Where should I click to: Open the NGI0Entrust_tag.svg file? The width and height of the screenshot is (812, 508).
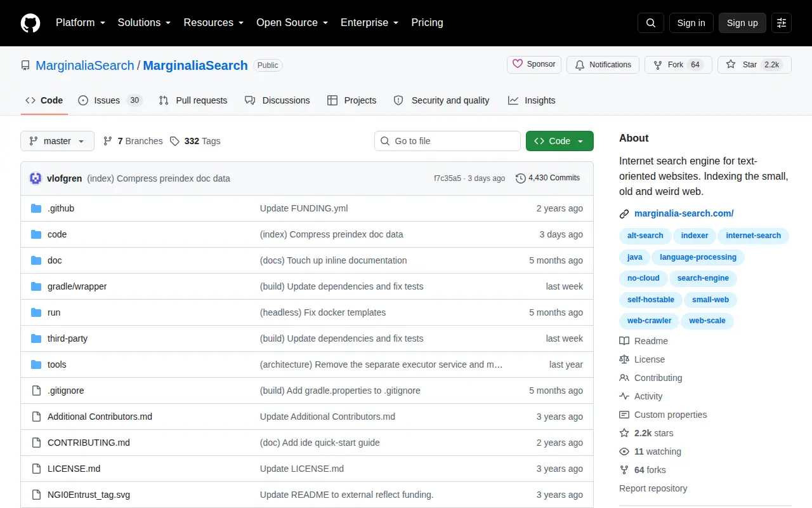pos(89,495)
